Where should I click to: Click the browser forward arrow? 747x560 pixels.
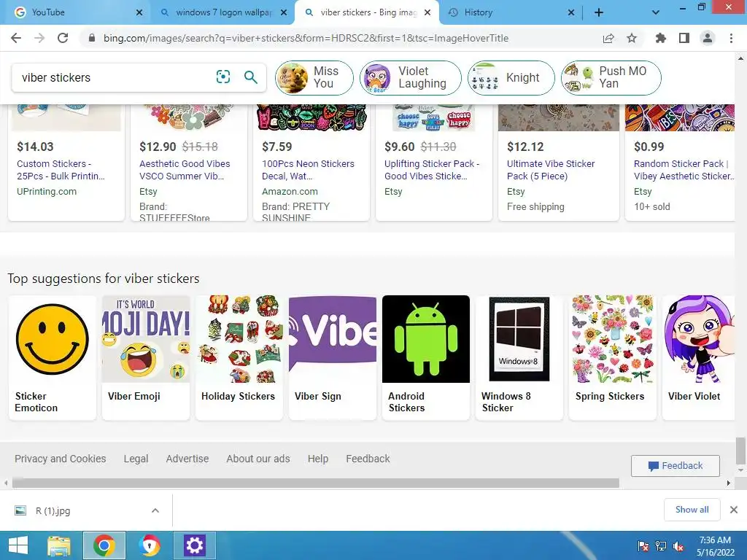click(39, 38)
